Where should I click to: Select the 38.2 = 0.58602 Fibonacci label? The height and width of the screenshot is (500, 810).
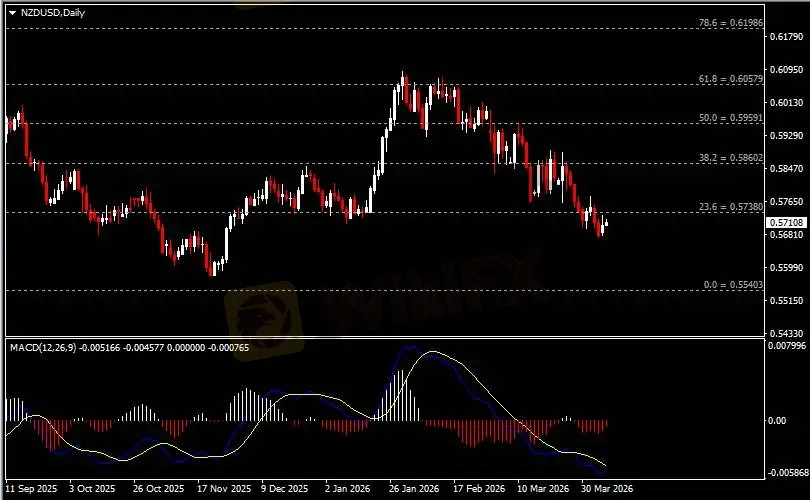click(x=730, y=158)
